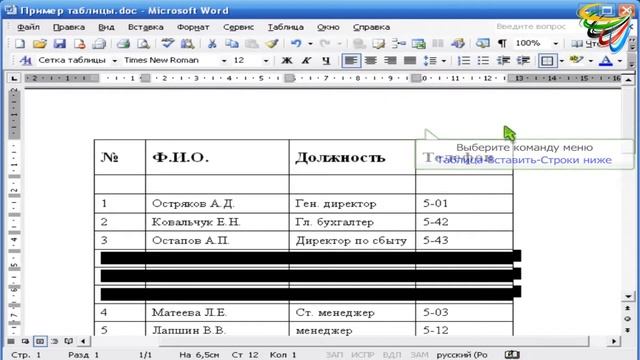640x360 pixels.
Task: Align text to the right
Action: (x=390, y=60)
